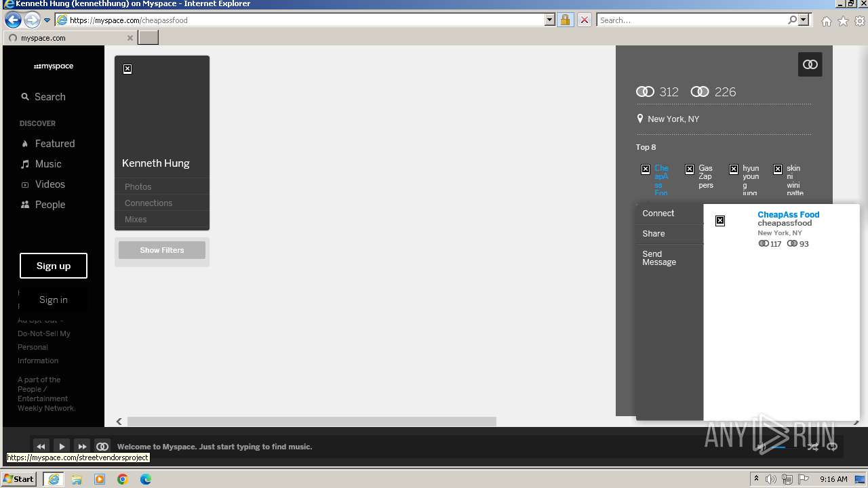Click skinni wini broken thumbnail image
This screenshot has width=868, height=488.
tap(778, 169)
